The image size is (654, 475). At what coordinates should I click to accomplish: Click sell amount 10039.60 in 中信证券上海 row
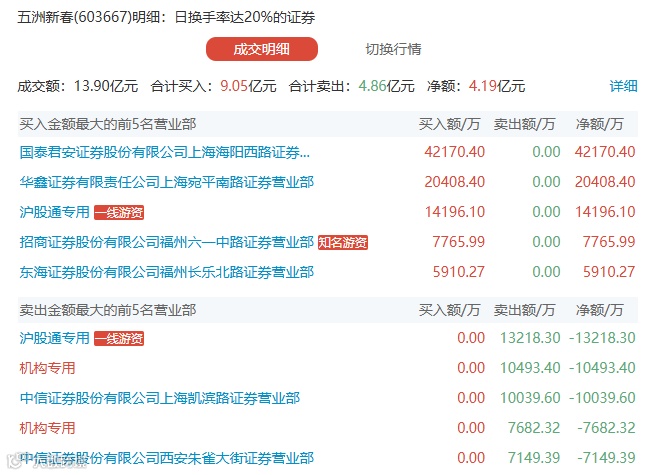530,398
